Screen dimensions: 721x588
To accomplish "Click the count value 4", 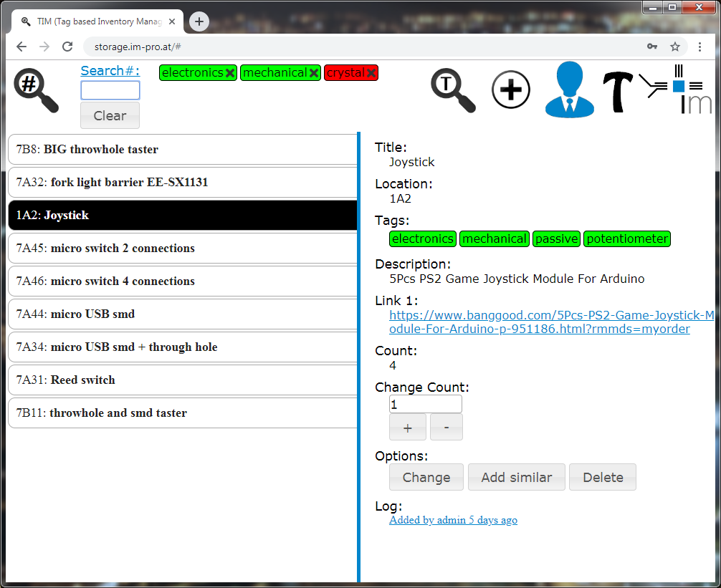I will (393, 366).
